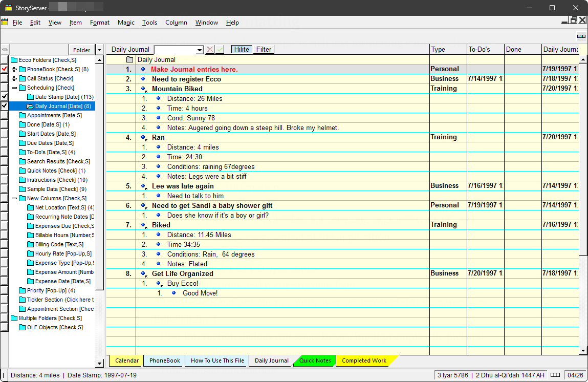Click the bullet icon of 'Make Journal entries here.'
Image resolution: width=588 pixels, height=382 pixels.
click(143, 69)
